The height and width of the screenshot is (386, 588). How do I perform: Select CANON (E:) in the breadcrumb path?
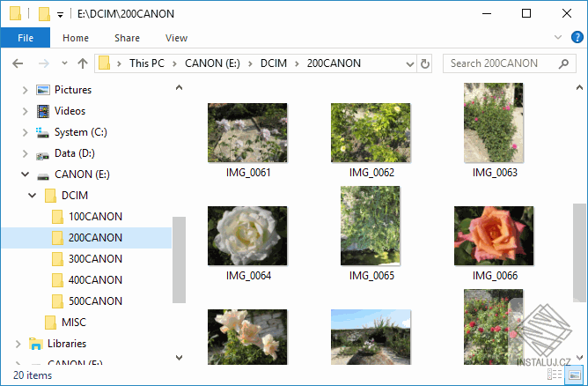[212, 63]
